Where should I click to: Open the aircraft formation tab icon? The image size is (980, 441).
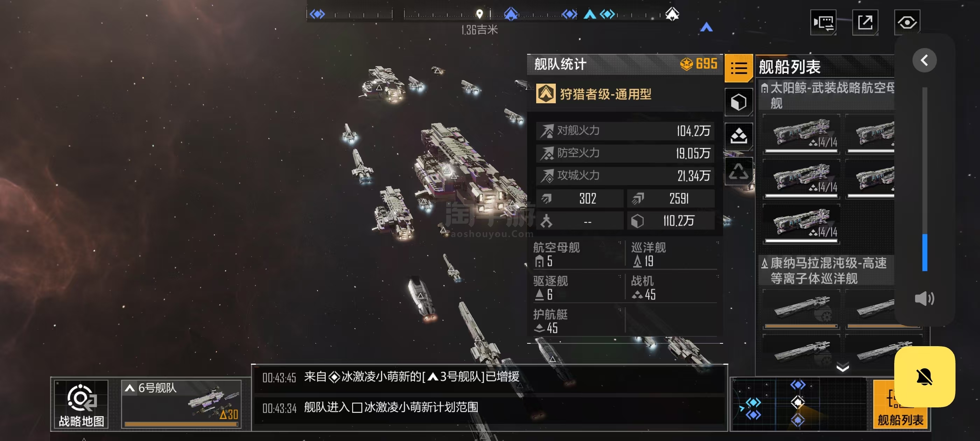click(738, 136)
